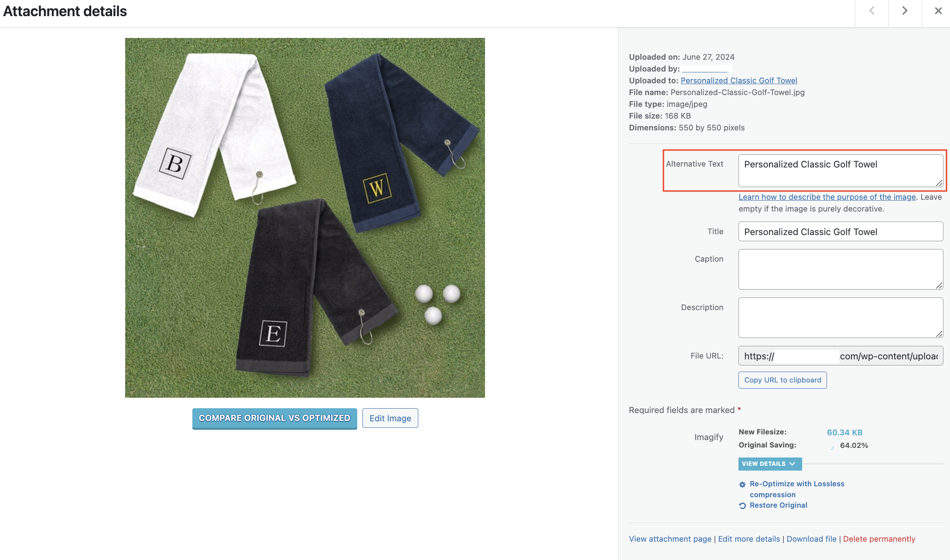
Task: Expand the VIEW DETAILS chevron
Action: pos(793,464)
